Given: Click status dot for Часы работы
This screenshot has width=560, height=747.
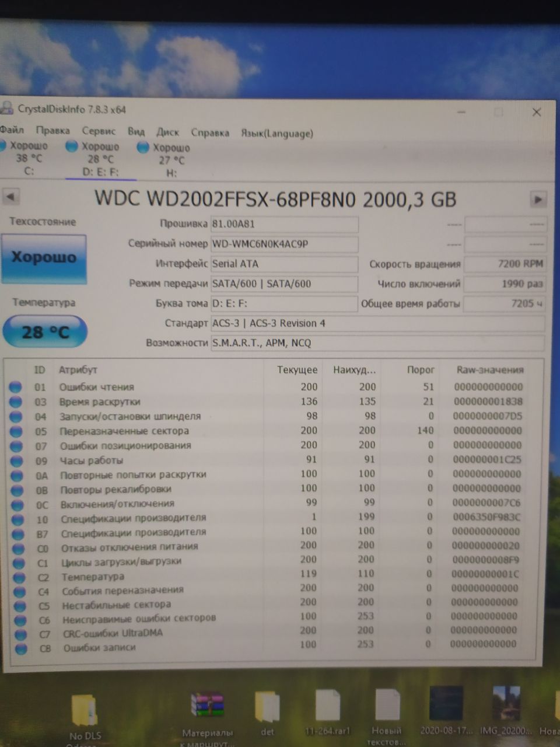Looking at the screenshot, I should [16, 461].
